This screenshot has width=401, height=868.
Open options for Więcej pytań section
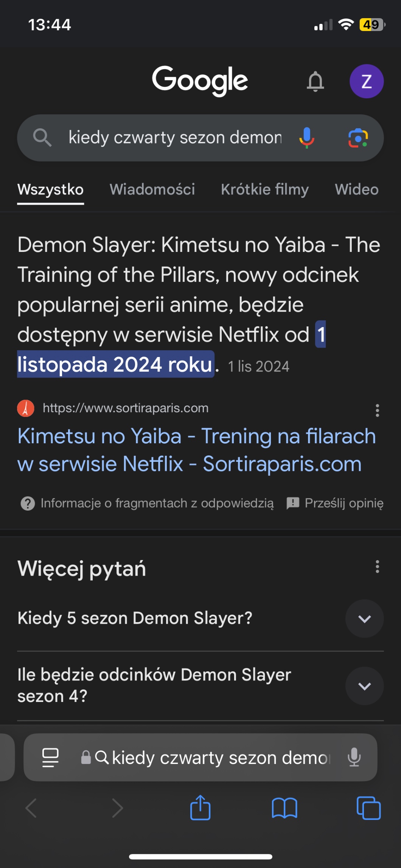point(377,567)
